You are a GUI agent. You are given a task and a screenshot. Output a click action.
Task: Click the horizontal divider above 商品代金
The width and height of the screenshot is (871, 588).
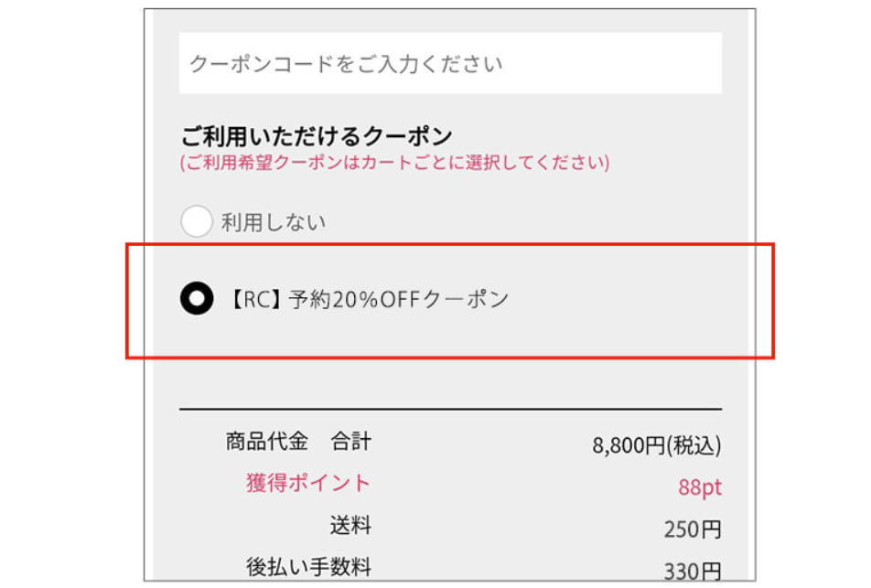[x=450, y=409]
